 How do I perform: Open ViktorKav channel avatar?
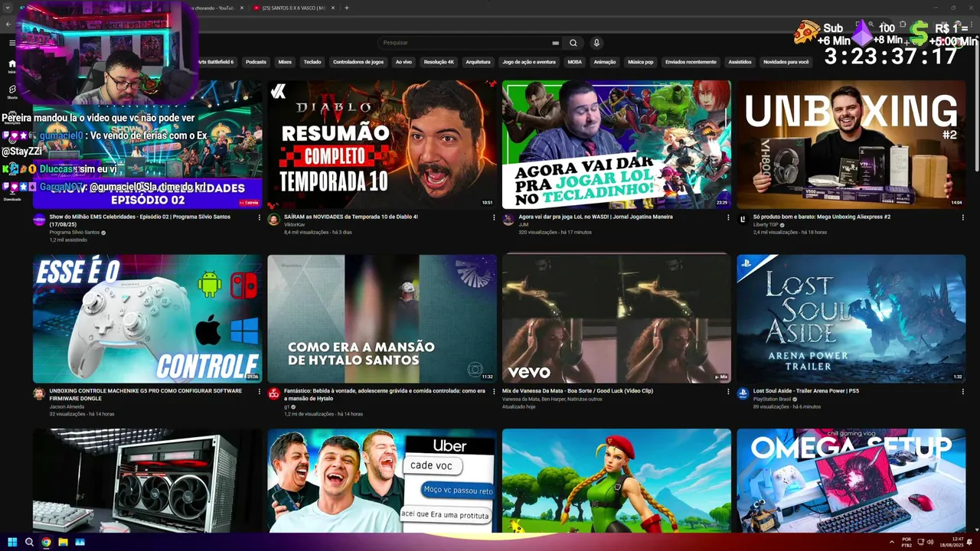coord(273,220)
